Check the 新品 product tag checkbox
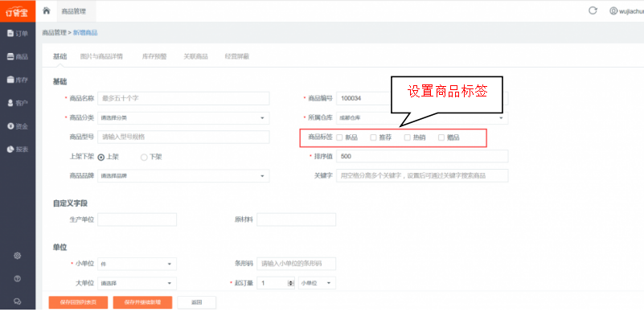Screen dimensions: 644x312 (x=339, y=138)
